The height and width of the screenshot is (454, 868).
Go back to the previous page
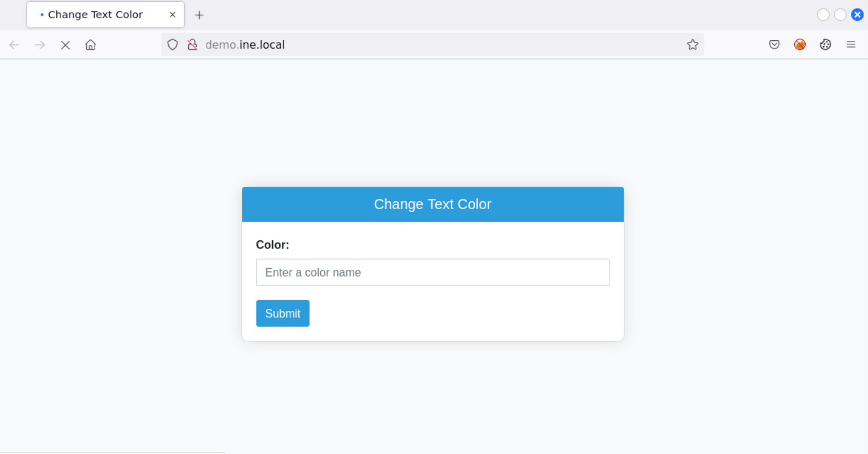coord(14,45)
